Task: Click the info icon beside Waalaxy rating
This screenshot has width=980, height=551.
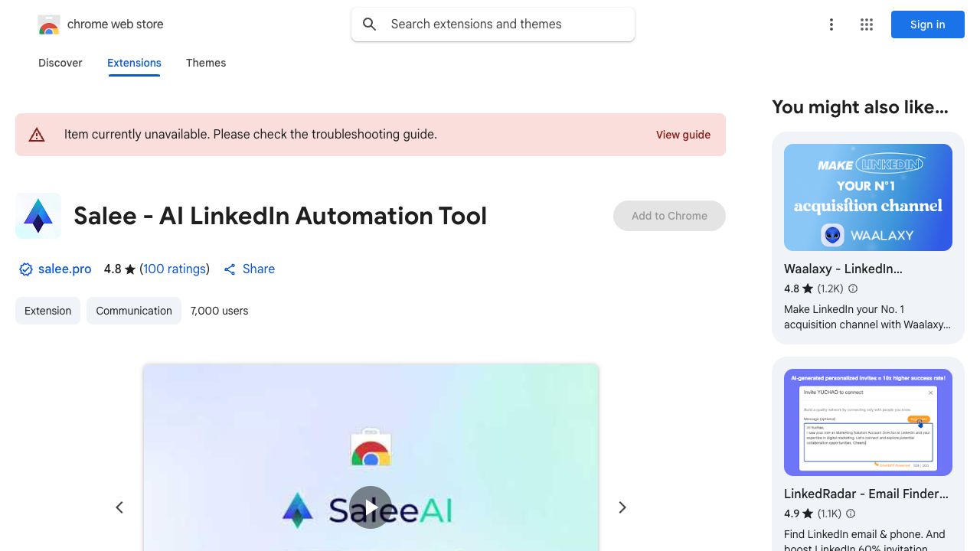Action: click(x=853, y=289)
